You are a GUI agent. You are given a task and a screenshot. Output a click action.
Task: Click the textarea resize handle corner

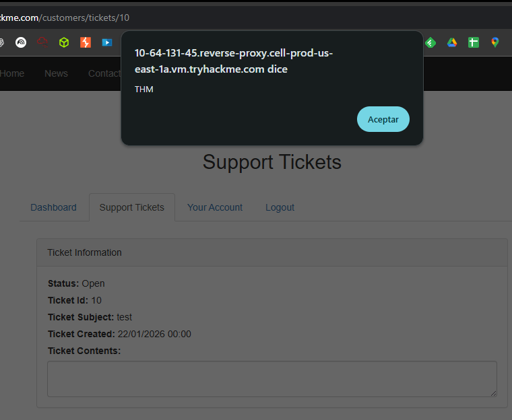click(x=493, y=393)
